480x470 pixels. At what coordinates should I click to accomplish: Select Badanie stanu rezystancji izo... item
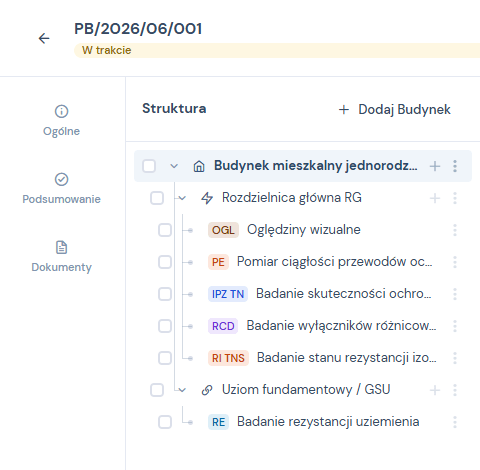pyautogui.click(x=303, y=358)
